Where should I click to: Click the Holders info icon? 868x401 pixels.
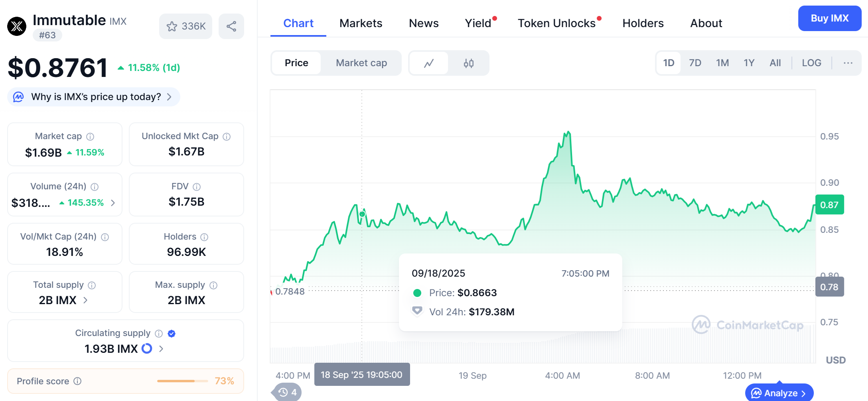tap(204, 237)
